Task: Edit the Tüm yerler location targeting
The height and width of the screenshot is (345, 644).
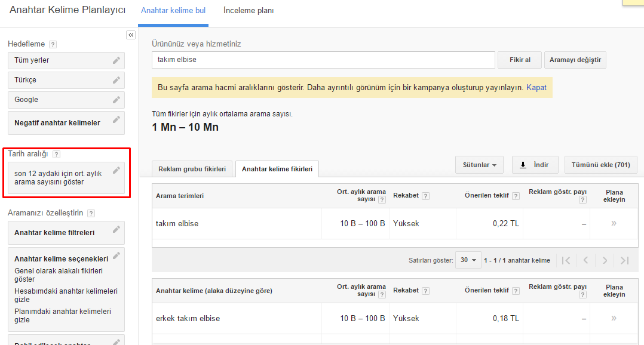Action: pyautogui.click(x=116, y=60)
